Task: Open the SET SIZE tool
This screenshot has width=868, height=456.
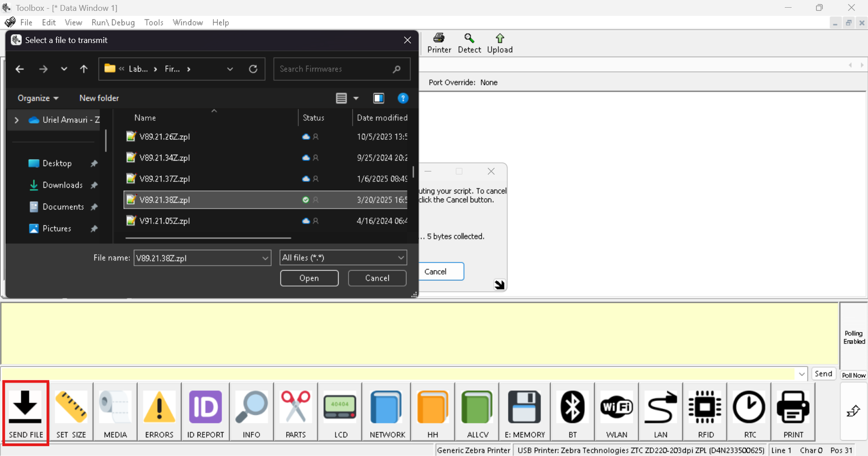Action: (x=71, y=412)
